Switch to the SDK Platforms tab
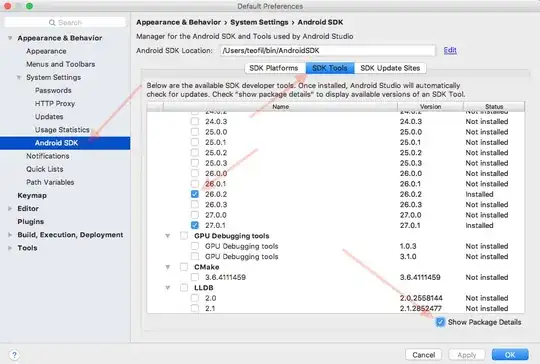The image size is (540, 364). 274,68
